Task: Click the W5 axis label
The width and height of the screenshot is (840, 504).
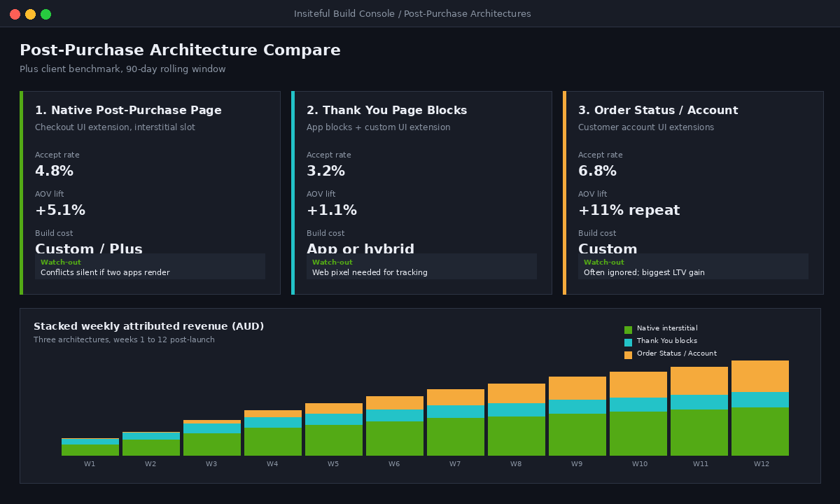Action: (333, 464)
